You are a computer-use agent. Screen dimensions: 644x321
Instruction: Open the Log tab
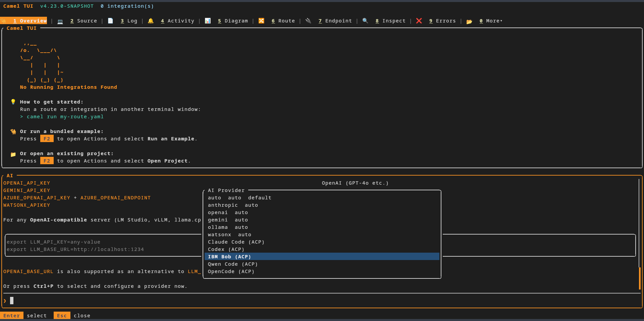(x=129, y=21)
